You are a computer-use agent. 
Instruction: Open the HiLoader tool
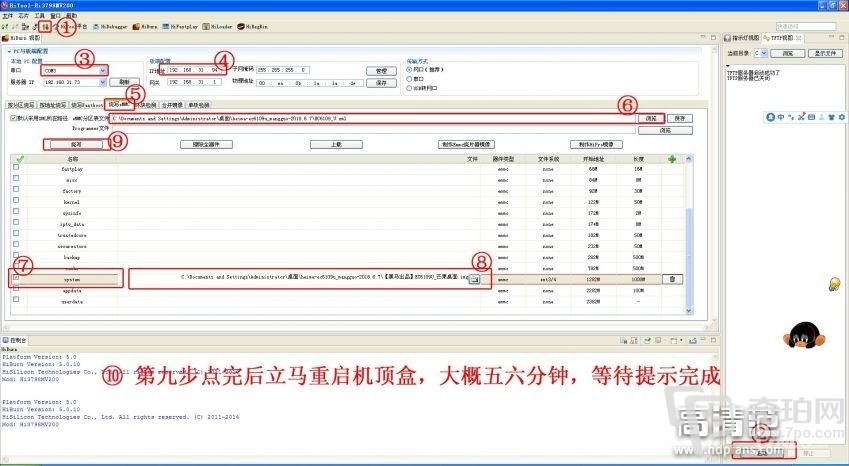218,27
